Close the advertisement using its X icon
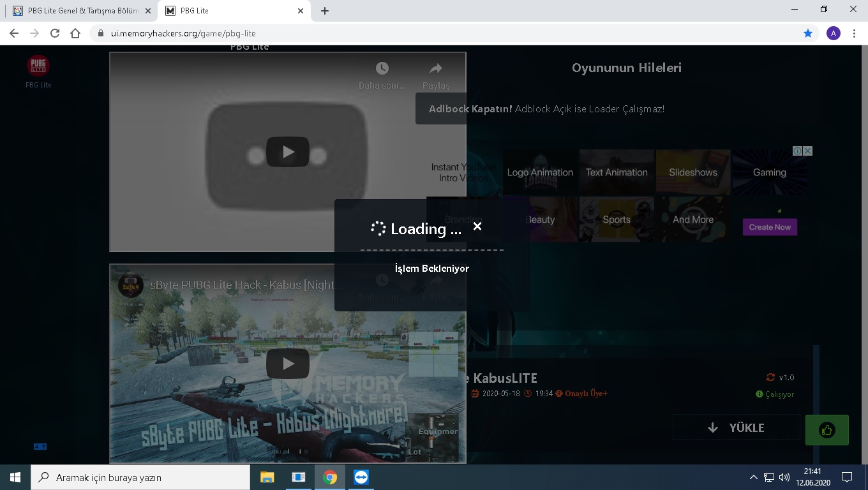This screenshot has width=868, height=490. 807,151
